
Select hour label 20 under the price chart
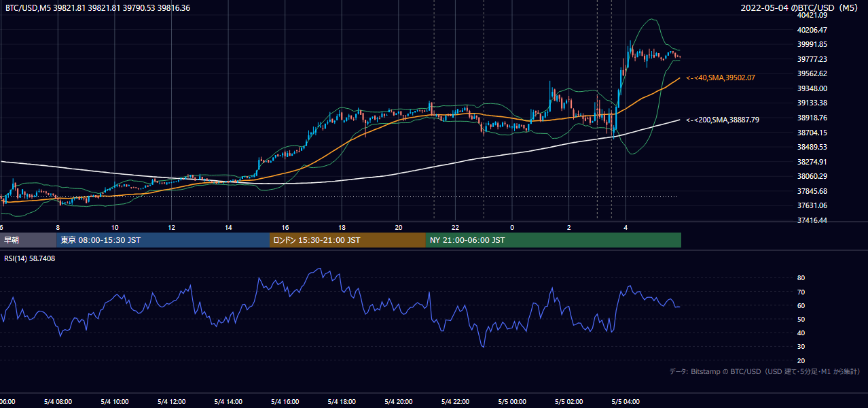click(x=399, y=227)
